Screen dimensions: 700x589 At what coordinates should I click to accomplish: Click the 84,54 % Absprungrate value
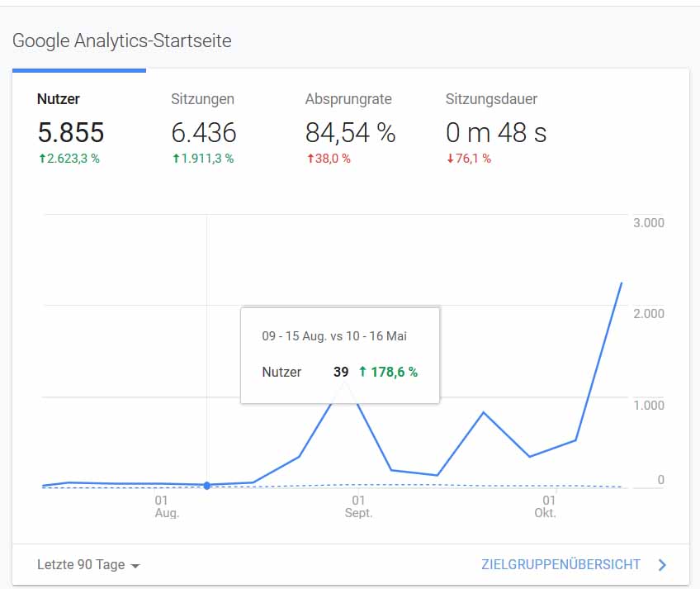point(351,133)
